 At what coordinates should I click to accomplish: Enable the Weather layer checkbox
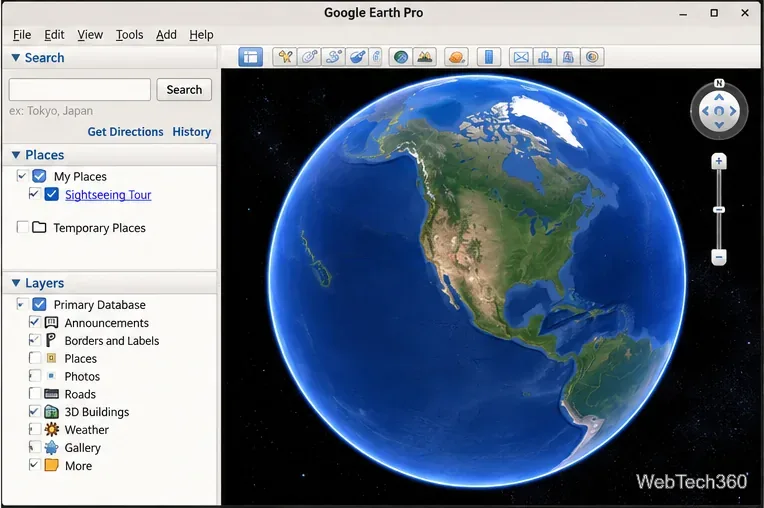35,430
